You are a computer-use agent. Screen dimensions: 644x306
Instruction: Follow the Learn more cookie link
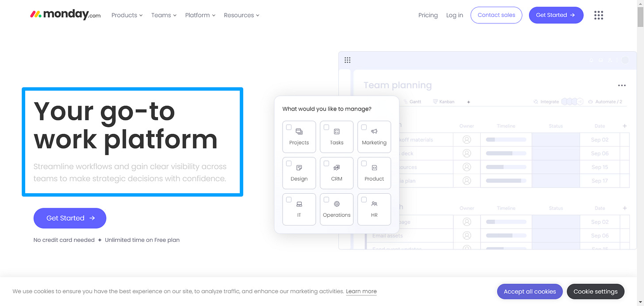click(x=361, y=291)
